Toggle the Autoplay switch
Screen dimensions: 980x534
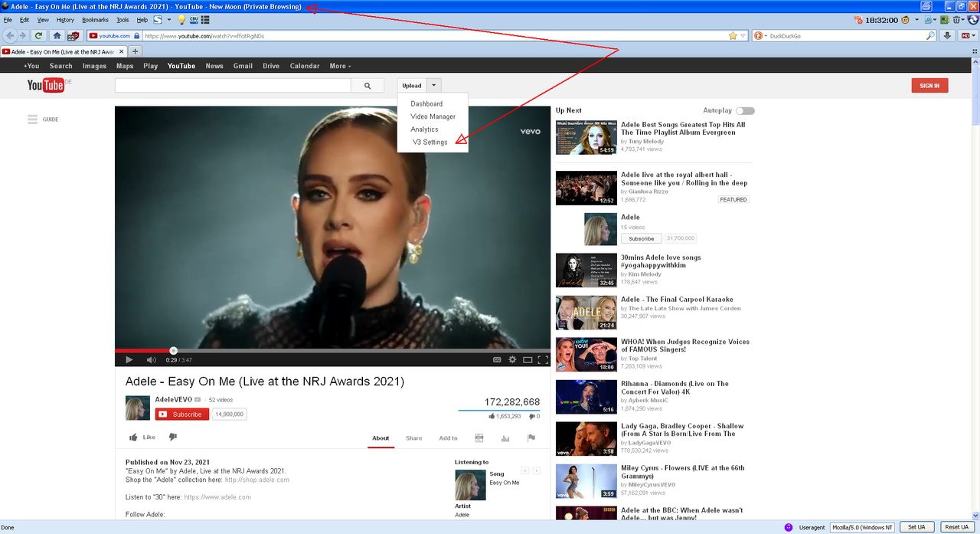[x=745, y=111]
